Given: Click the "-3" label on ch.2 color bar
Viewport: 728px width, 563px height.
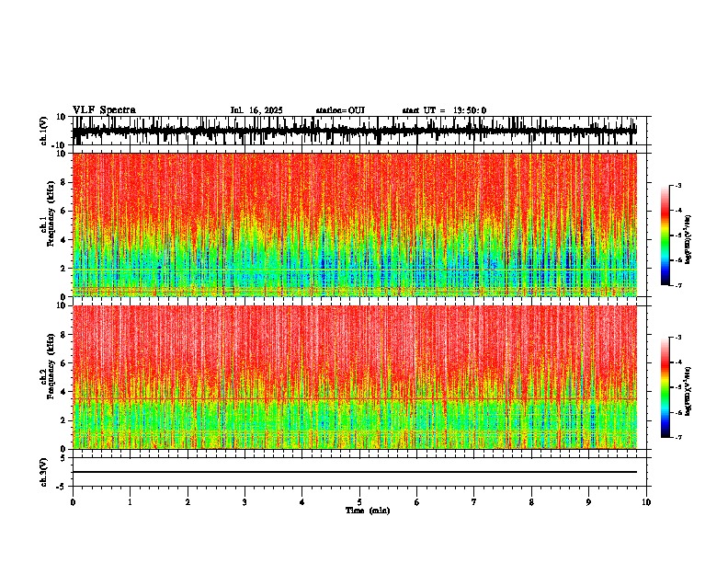Looking at the screenshot, I should (678, 338).
